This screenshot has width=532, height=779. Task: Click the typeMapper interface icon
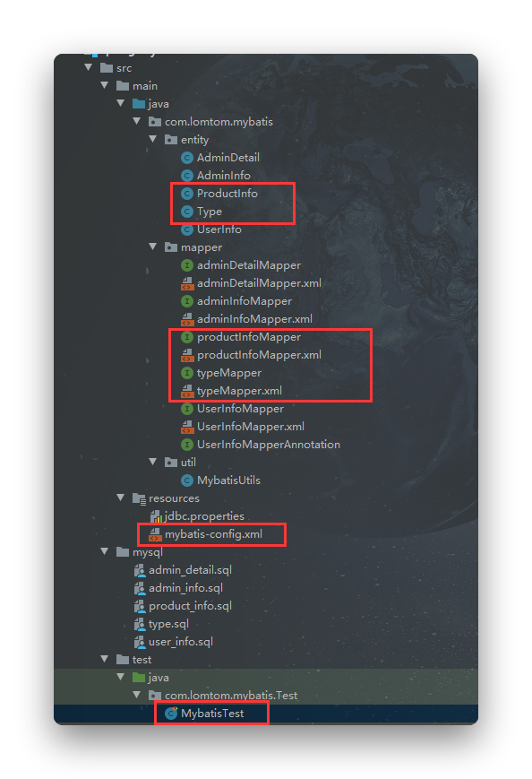click(x=186, y=373)
